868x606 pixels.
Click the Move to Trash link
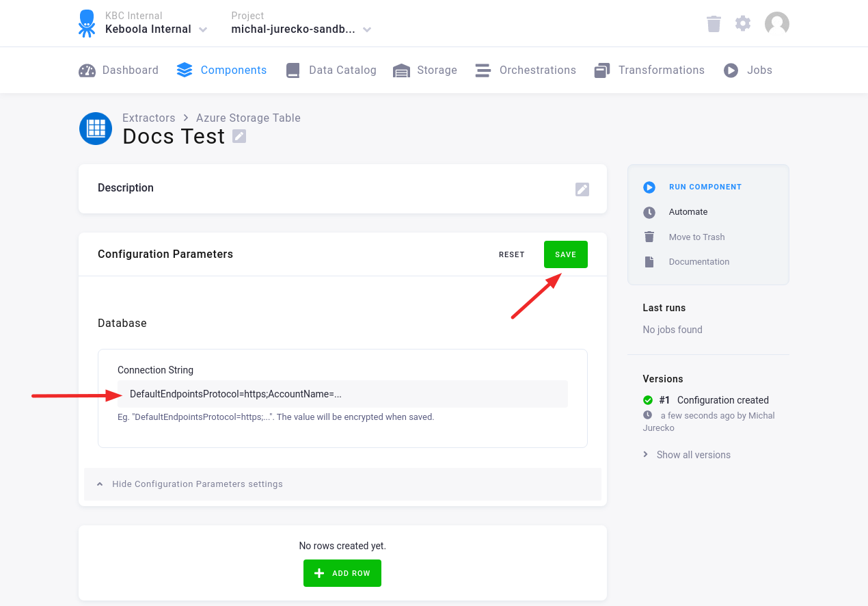pyautogui.click(x=696, y=237)
